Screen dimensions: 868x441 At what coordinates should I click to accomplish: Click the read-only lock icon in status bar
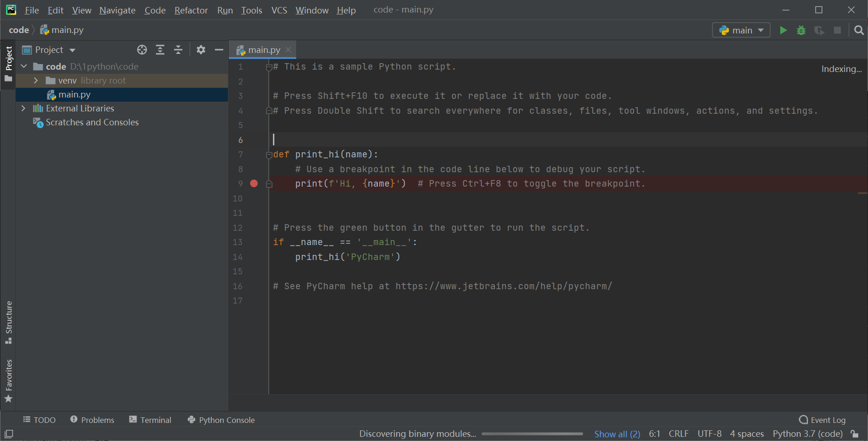point(855,434)
